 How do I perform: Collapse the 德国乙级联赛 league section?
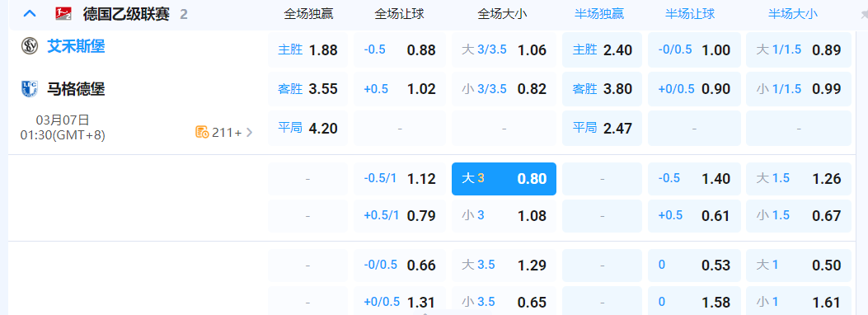point(30,14)
